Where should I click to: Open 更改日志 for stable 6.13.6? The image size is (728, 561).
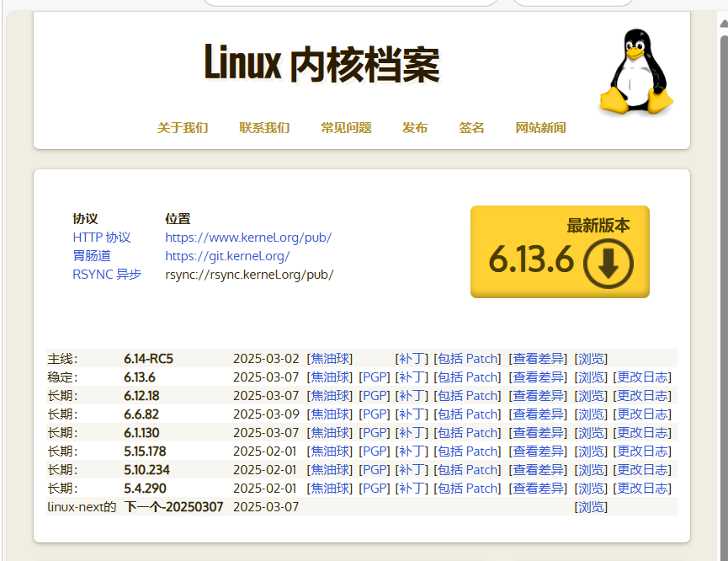pos(642,377)
